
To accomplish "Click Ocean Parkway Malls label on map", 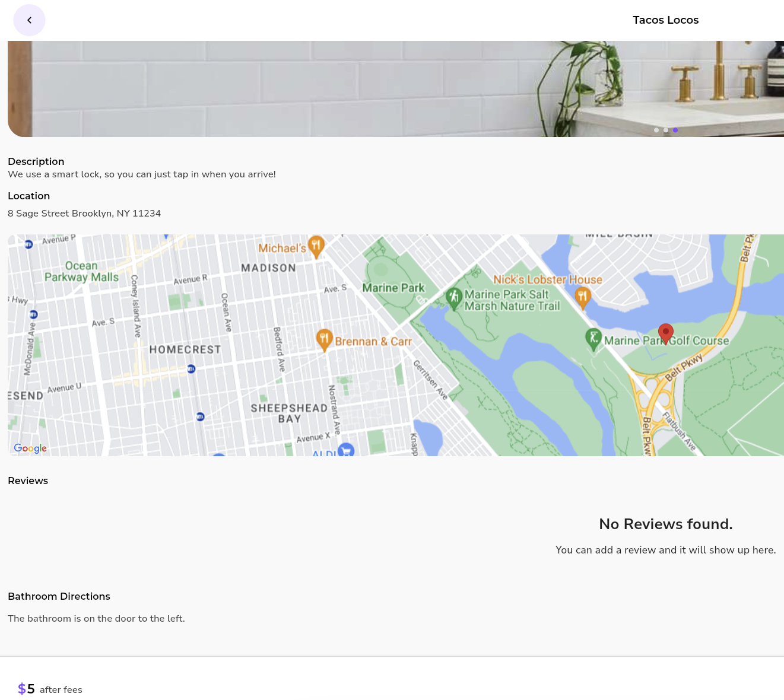I will tap(81, 272).
